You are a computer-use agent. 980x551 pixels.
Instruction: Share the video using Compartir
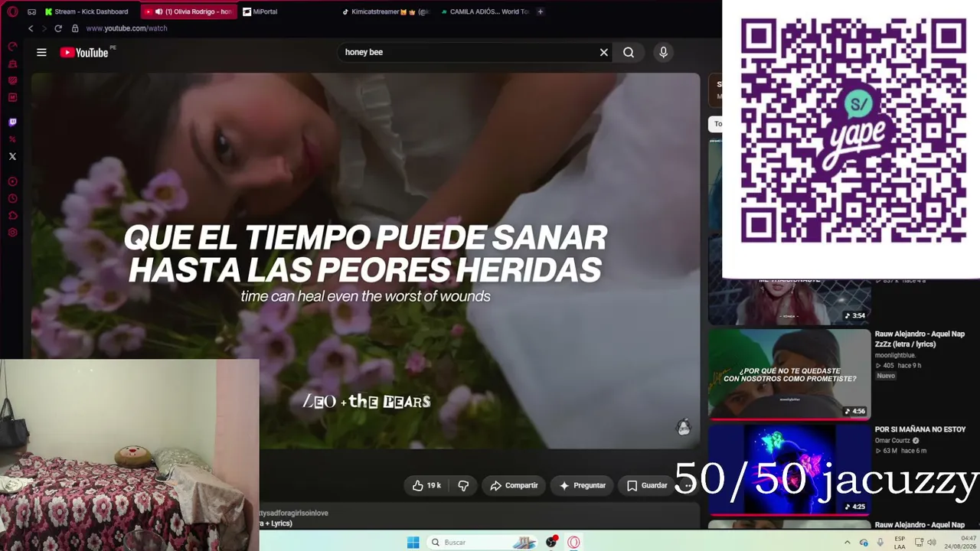pos(514,485)
